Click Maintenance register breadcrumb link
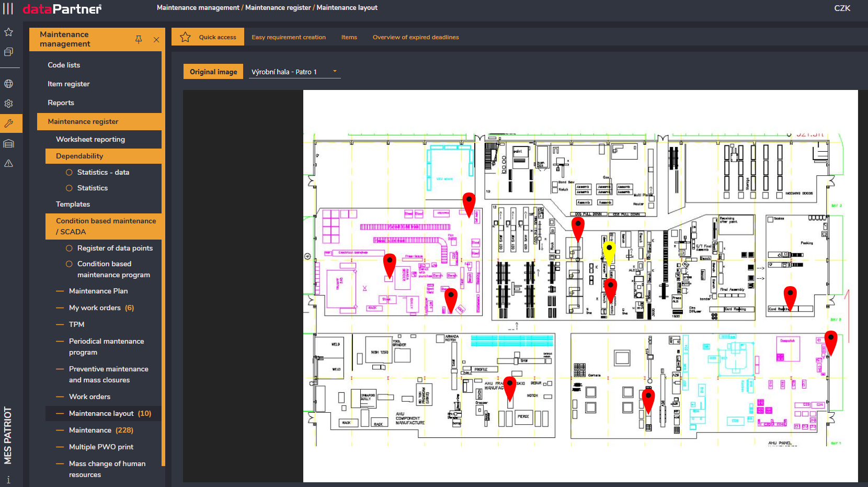 pos(278,8)
